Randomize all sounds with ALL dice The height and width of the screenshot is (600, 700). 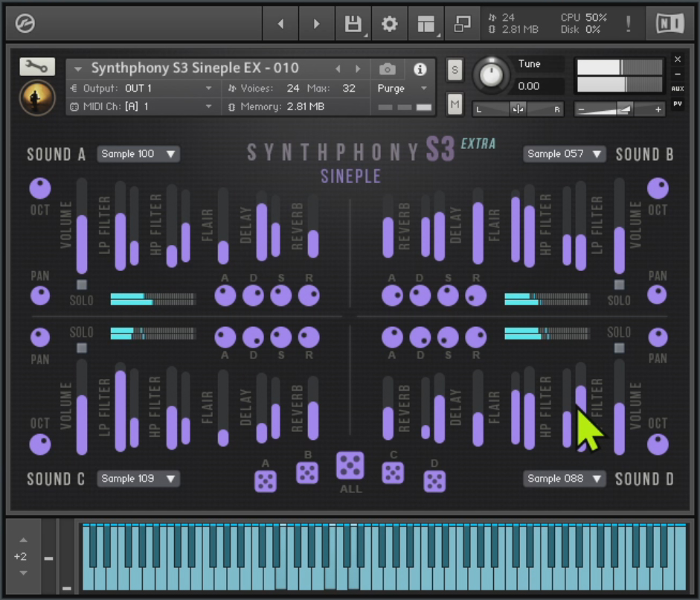point(350,465)
